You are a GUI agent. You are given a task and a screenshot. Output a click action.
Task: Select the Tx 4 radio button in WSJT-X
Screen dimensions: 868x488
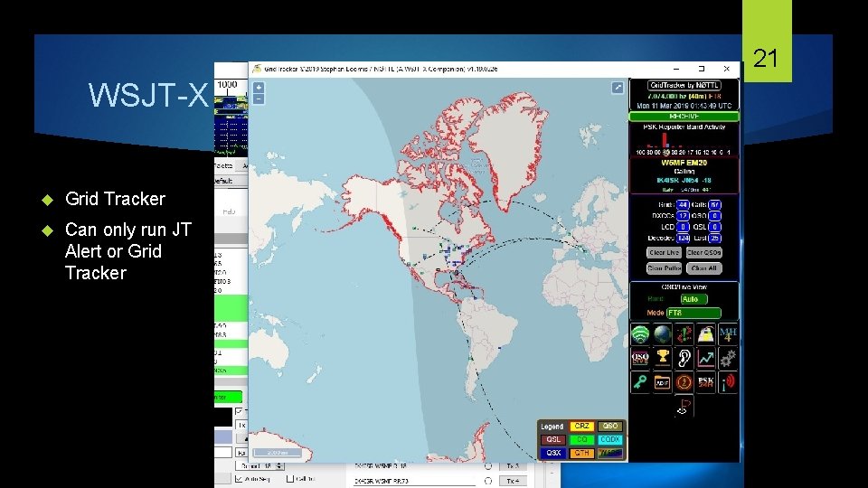coord(487,481)
